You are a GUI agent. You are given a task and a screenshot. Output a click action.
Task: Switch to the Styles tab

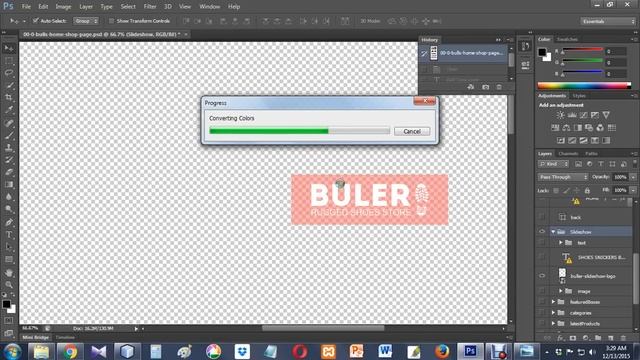click(x=579, y=96)
